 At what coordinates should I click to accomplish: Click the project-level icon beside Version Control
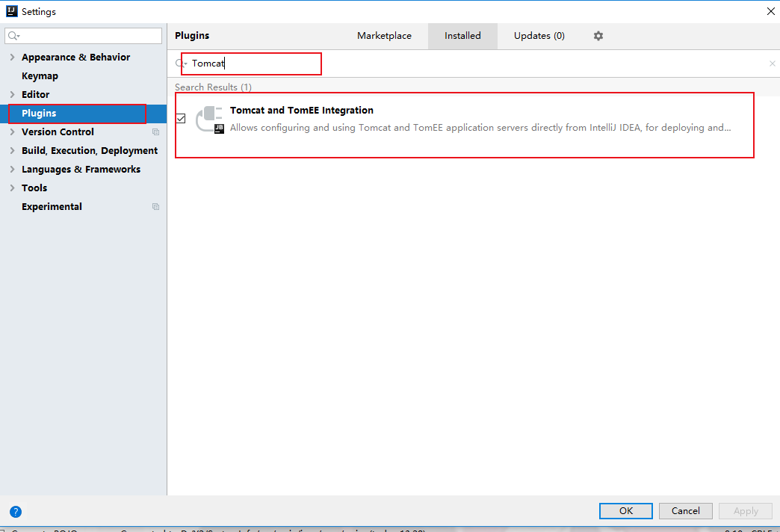pyautogui.click(x=155, y=132)
